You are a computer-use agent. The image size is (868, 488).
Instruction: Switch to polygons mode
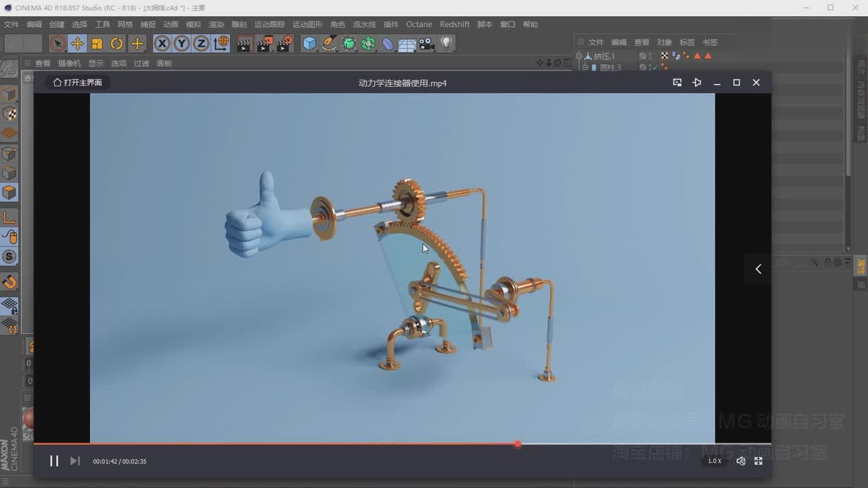9,192
